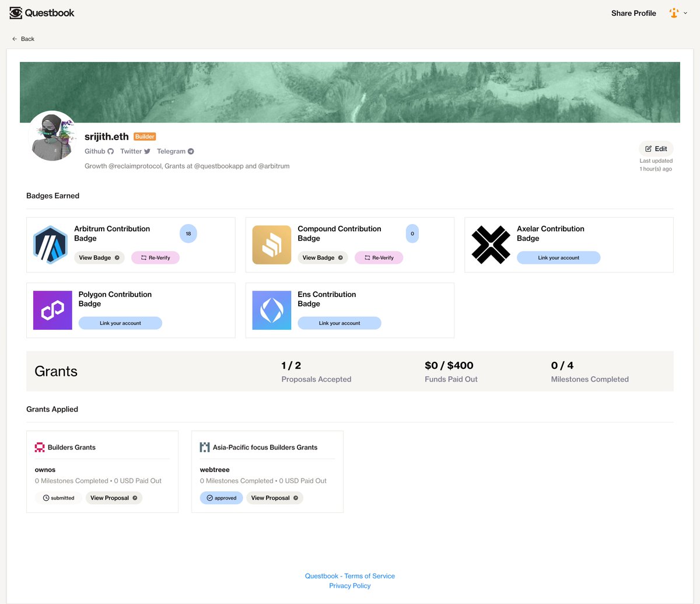Open the account avatar dropdown
700x604 pixels.
pyautogui.click(x=678, y=13)
